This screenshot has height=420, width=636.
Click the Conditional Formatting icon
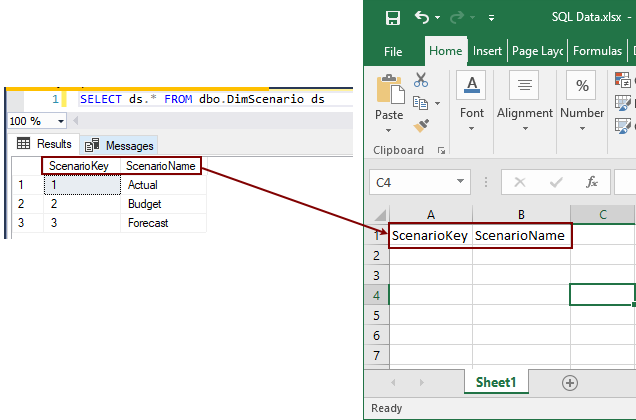tap(623, 80)
